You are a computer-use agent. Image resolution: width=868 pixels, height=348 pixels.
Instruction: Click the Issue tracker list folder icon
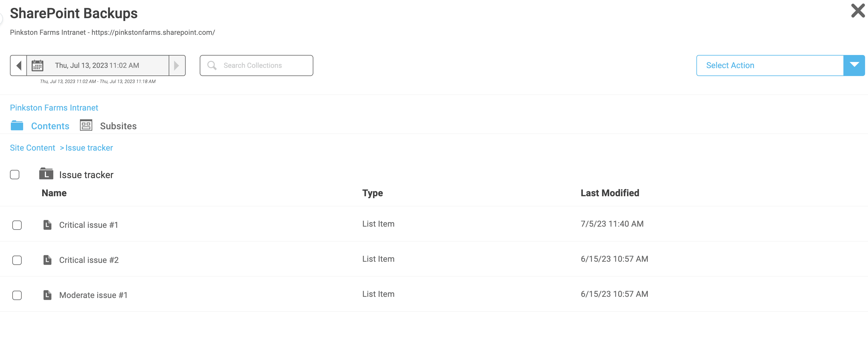[46, 174]
